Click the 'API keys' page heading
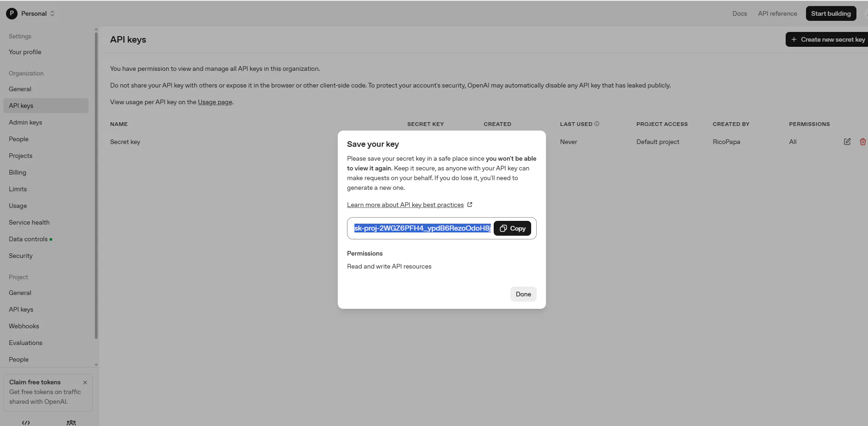Screen dimensions: 868x426 click(128, 39)
